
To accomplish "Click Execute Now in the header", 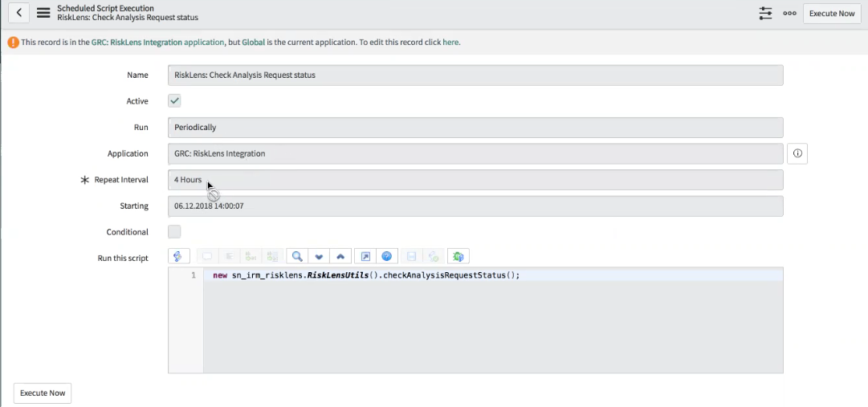I will (x=832, y=14).
